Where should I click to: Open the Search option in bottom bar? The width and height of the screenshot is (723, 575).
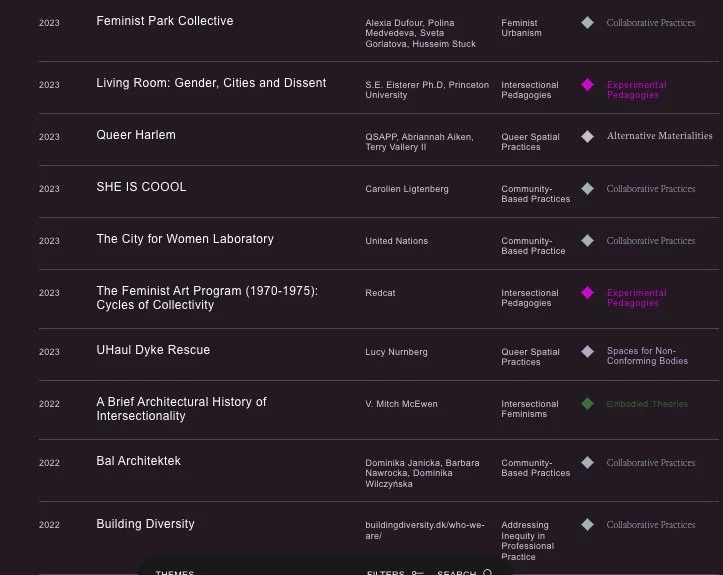tap(465, 572)
